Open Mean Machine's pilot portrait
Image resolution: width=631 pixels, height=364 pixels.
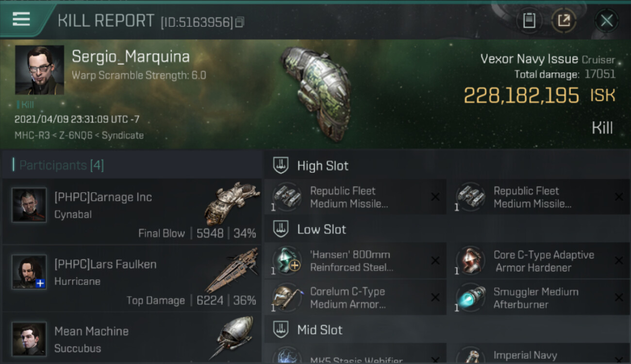click(x=29, y=339)
